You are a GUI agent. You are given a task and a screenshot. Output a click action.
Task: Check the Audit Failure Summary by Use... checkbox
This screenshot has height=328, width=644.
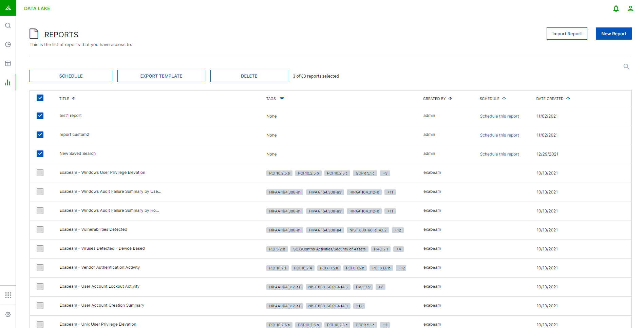pyautogui.click(x=40, y=192)
